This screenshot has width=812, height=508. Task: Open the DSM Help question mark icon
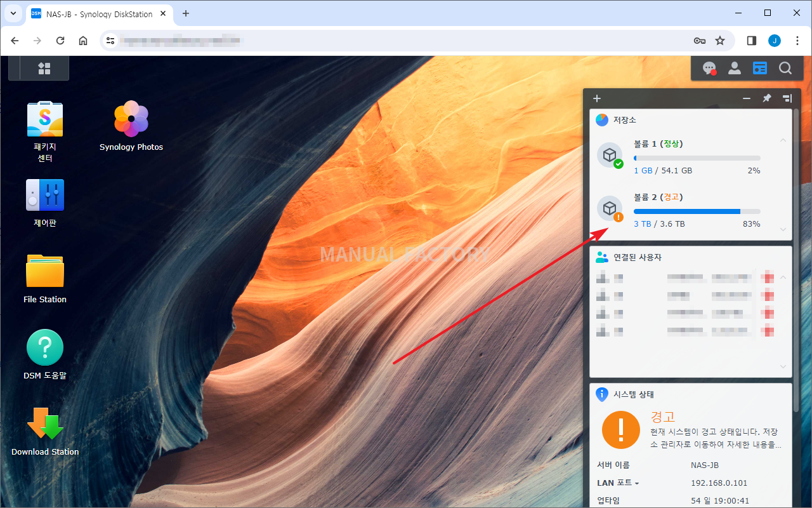[x=44, y=347]
